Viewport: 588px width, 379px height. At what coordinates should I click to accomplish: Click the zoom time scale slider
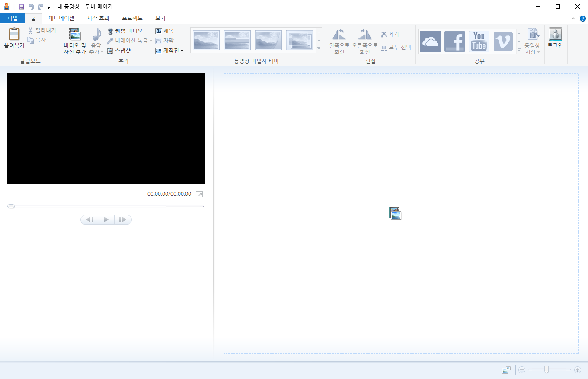pyautogui.click(x=546, y=369)
